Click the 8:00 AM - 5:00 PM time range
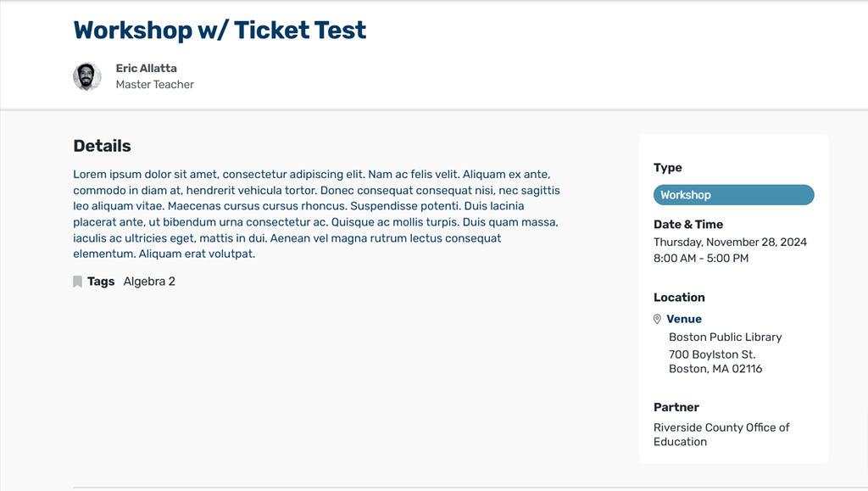The width and height of the screenshot is (868, 491). point(702,258)
